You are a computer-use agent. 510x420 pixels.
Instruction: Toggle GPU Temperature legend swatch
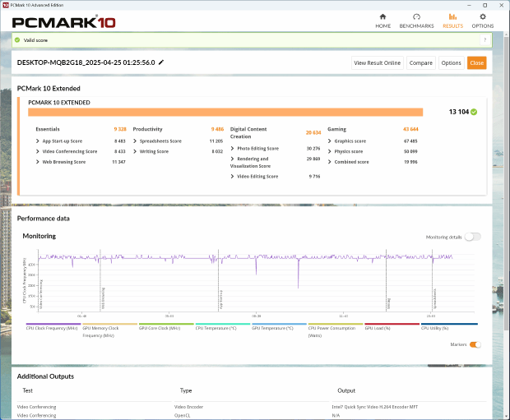[279, 324]
